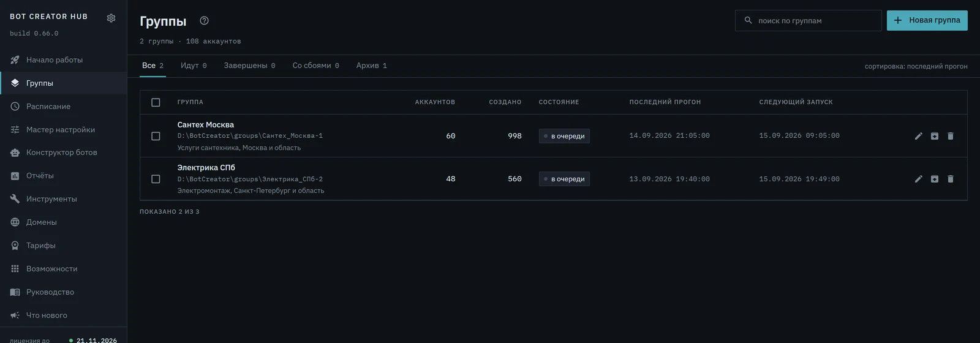This screenshot has width=980, height=343.
Task: Check the Сантех Москва row checkbox
Action: 156,136
